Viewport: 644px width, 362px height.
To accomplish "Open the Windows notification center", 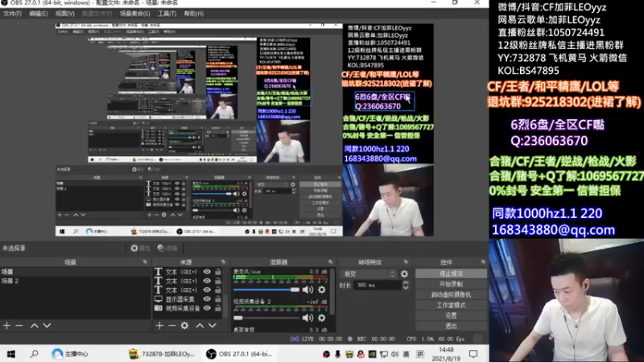I will [473, 354].
